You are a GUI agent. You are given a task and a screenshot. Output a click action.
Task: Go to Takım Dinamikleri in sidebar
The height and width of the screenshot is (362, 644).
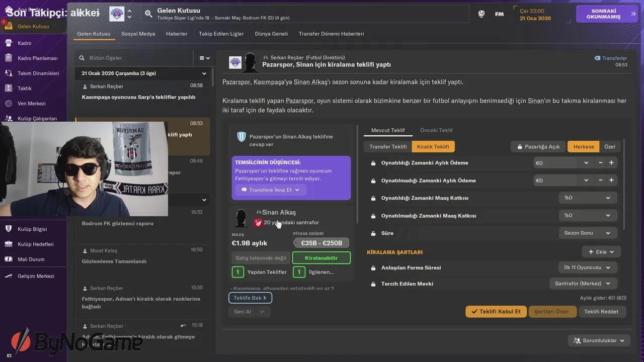38,73
